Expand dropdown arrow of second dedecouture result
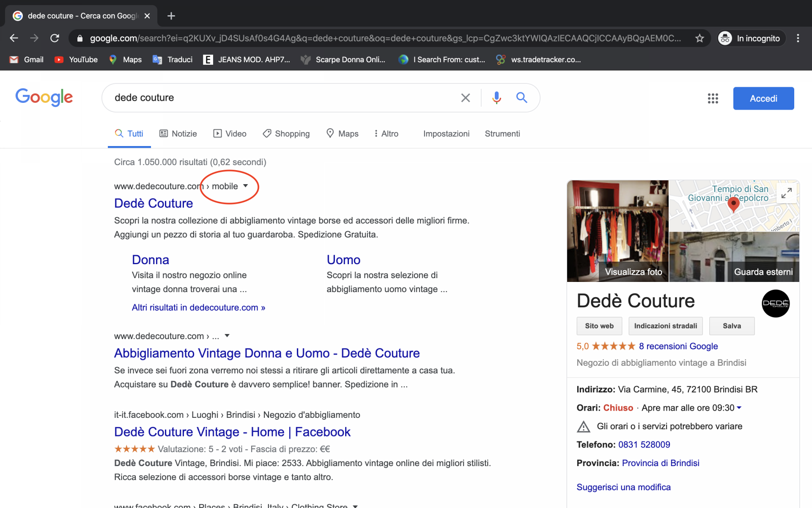Viewport: 812px width, 508px height. 227,336
